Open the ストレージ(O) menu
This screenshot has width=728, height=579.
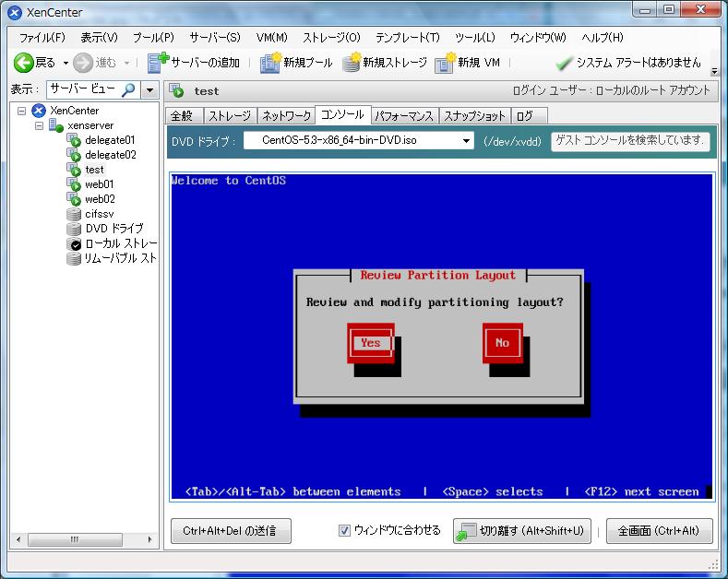point(331,38)
